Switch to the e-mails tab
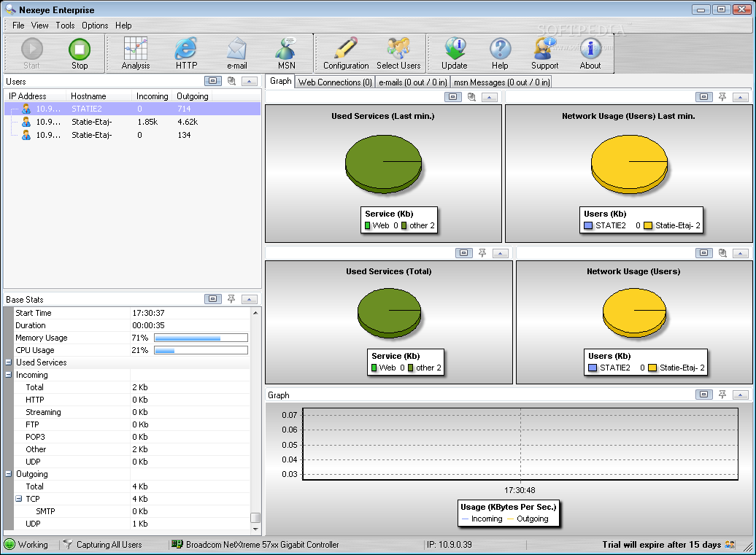The width and height of the screenshot is (756, 555). tap(413, 82)
